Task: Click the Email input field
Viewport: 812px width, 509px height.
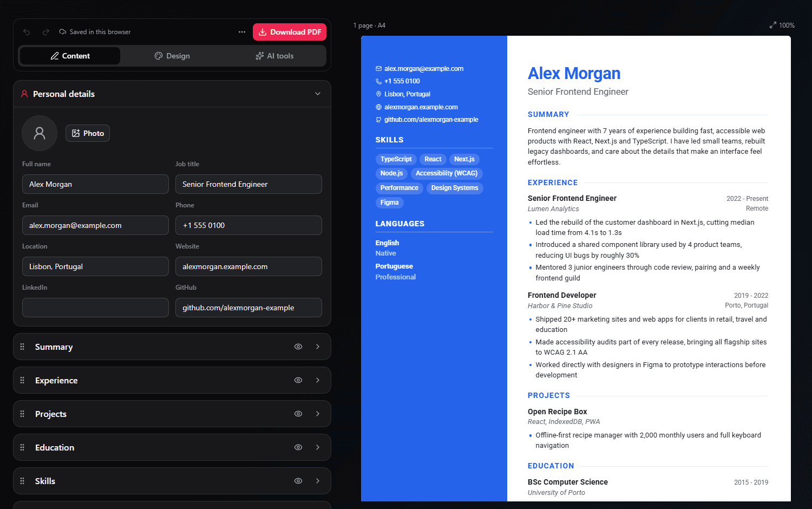Action: (95, 225)
